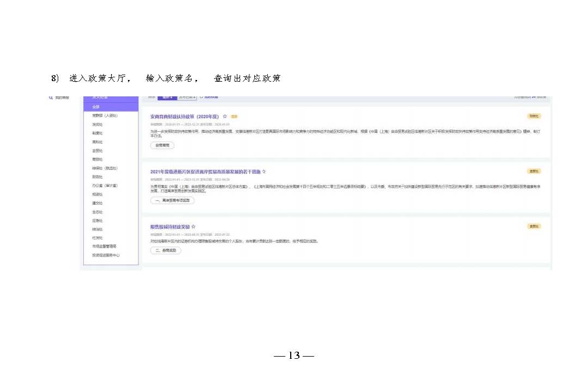The image size is (588, 392).
Task: Sort by the highlighted purple sort button
Action: point(167,97)
